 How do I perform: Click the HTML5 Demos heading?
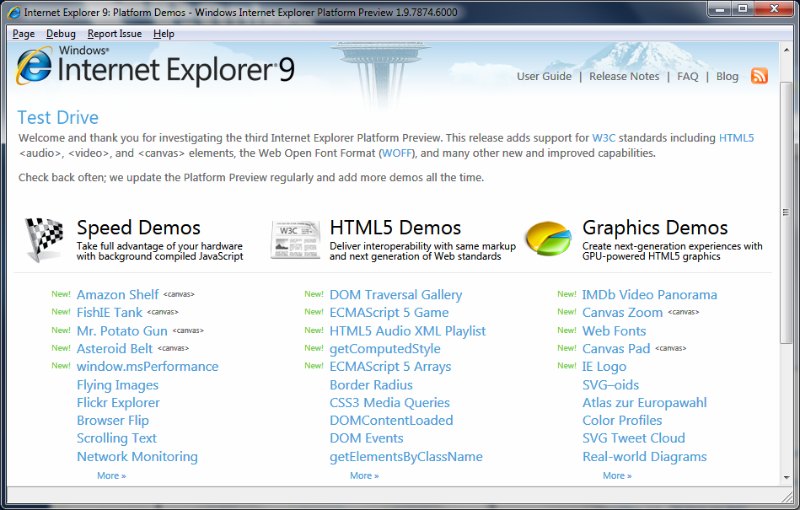point(395,227)
